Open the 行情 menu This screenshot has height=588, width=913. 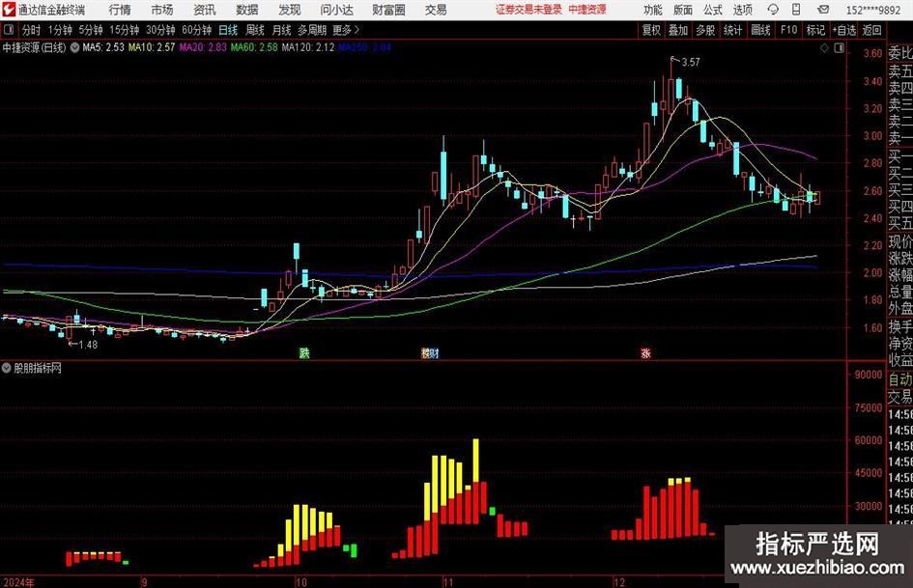point(120,10)
